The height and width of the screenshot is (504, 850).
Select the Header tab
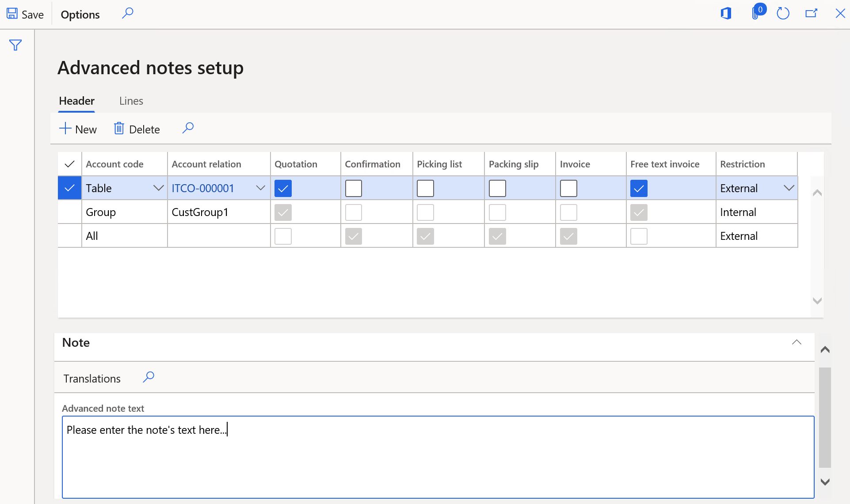77,101
